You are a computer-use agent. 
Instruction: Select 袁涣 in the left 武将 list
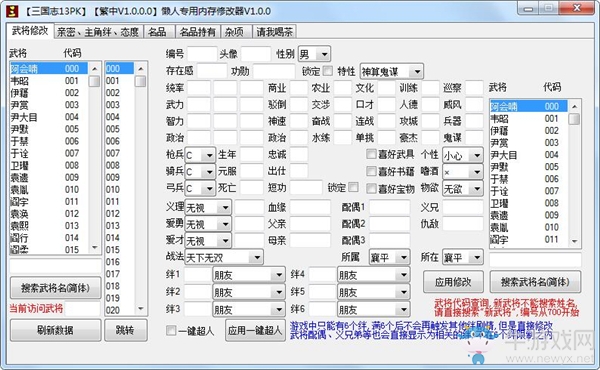coord(49,214)
